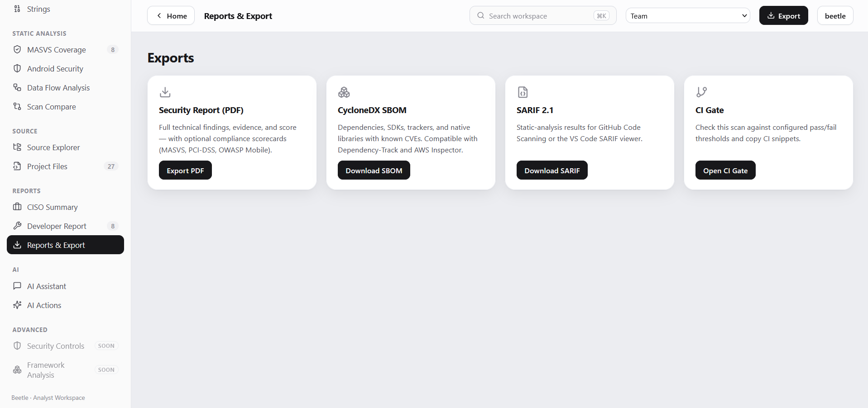Image resolution: width=868 pixels, height=408 pixels.
Task: Click the ⌘K shortcut badge
Action: coord(601,16)
